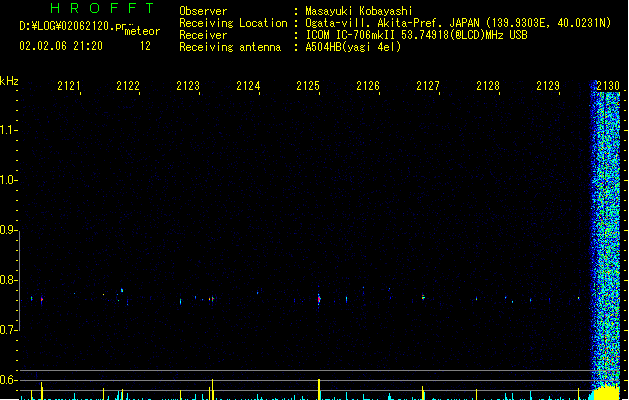Click the kHz axis unit label

pos(9,81)
